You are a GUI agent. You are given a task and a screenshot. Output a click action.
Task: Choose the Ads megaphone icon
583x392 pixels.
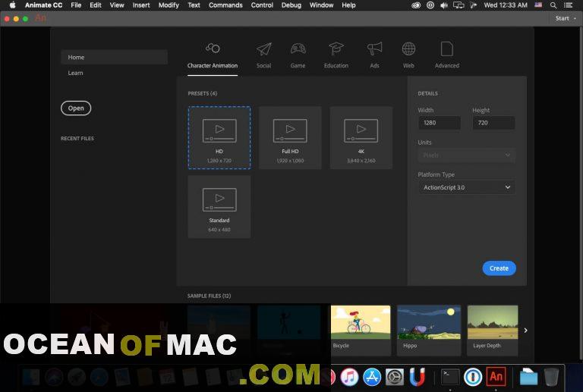(374, 49)
